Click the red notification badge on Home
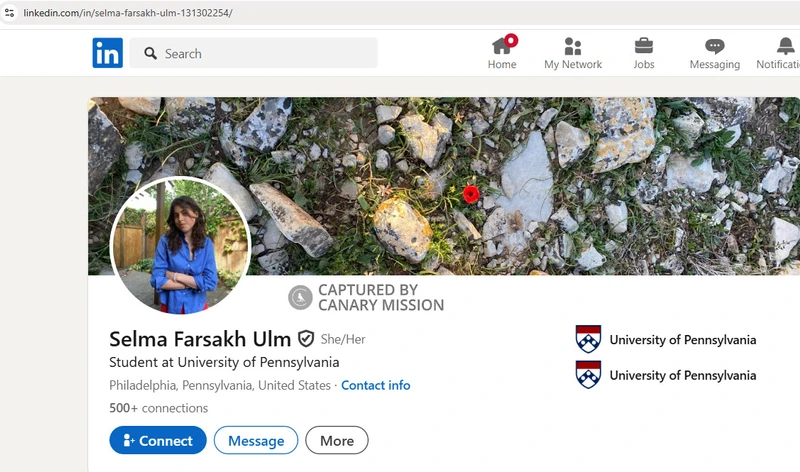 tap(511, 40)
